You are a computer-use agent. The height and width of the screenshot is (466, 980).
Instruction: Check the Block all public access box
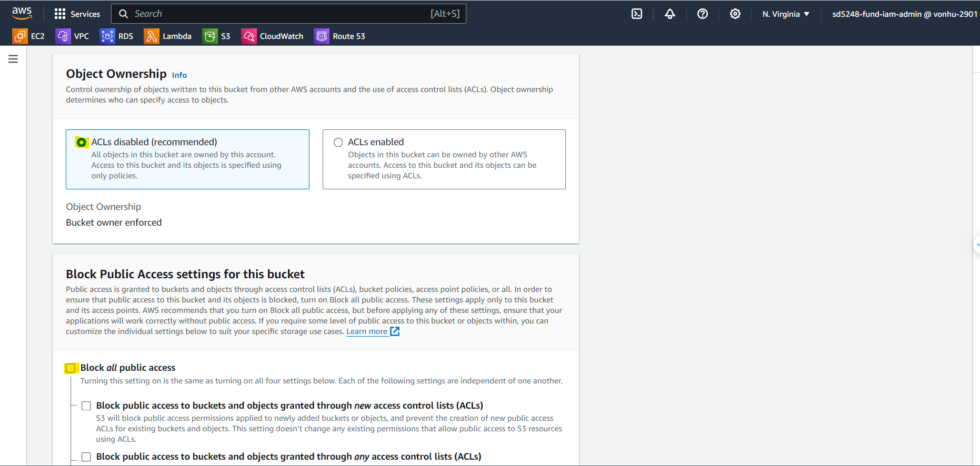point(71,368)
